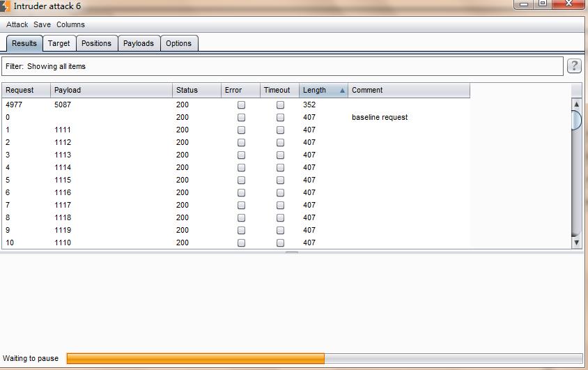The image size is (588, 370).
Task: Open the Columns menu
Action: point(70,24)
